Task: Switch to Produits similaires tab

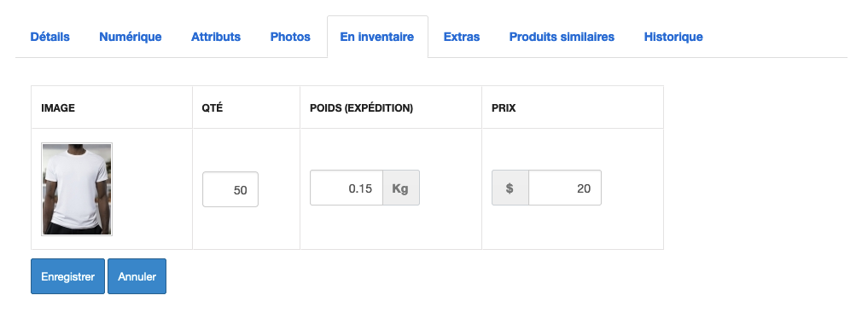Action: click(562, 37)
